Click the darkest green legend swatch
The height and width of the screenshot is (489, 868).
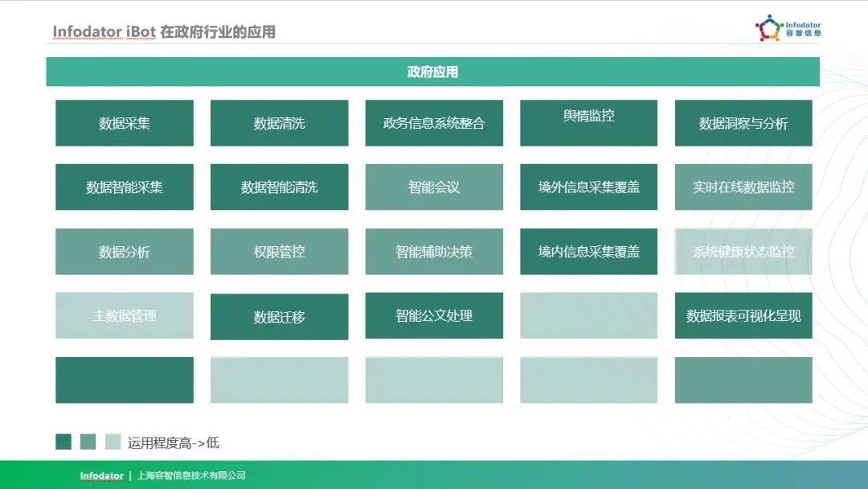coord(63,442)
